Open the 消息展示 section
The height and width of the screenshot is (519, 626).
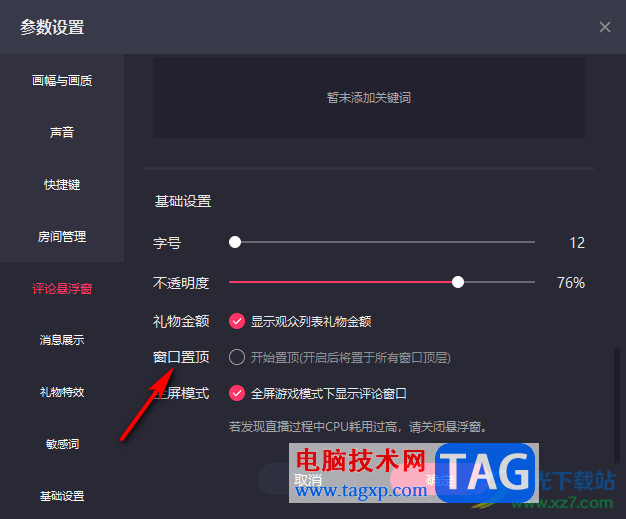click(x=62, y=340)
